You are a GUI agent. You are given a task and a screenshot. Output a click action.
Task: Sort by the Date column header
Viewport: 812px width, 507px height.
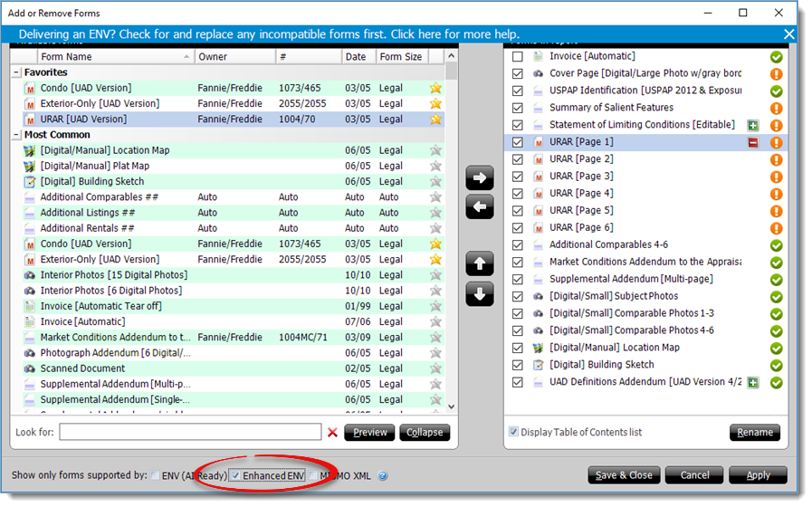tap(358, 56)
